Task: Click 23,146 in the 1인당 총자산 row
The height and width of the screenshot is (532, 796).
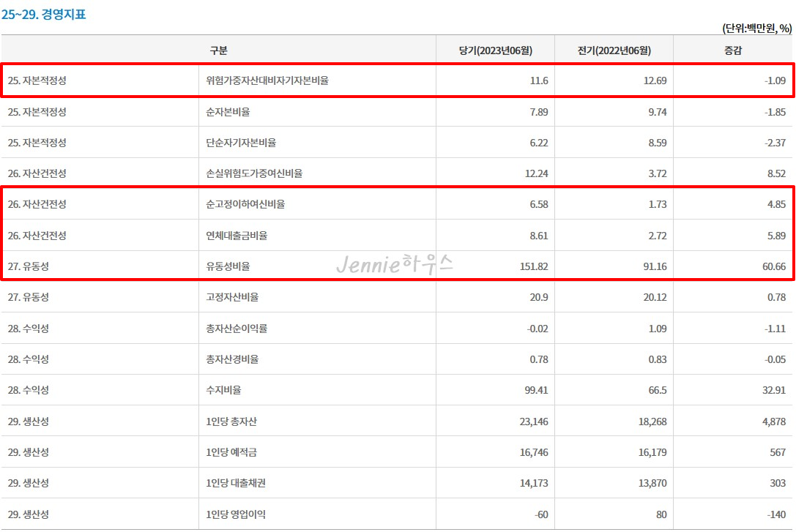Action: pyautogui.click(x=534, y=422)
